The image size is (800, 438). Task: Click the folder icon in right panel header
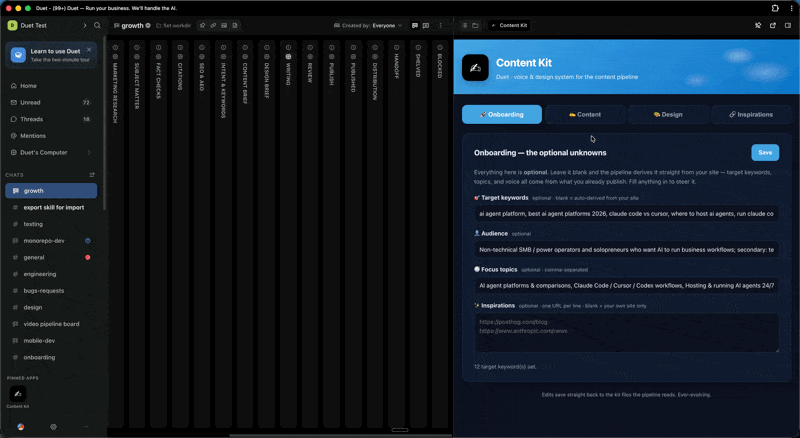(475, 26)
